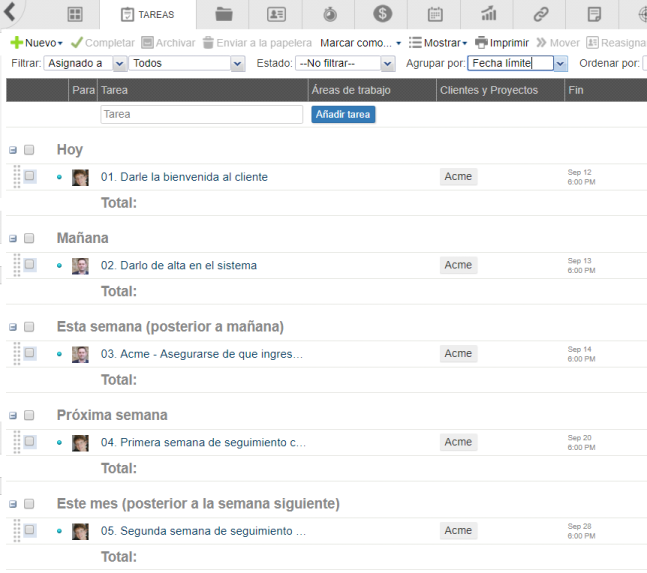The width and height of the screenshot is (647, 573).
Task: Open the calendar tab icon
Action: pyautogui.click(x=436, y=14)
